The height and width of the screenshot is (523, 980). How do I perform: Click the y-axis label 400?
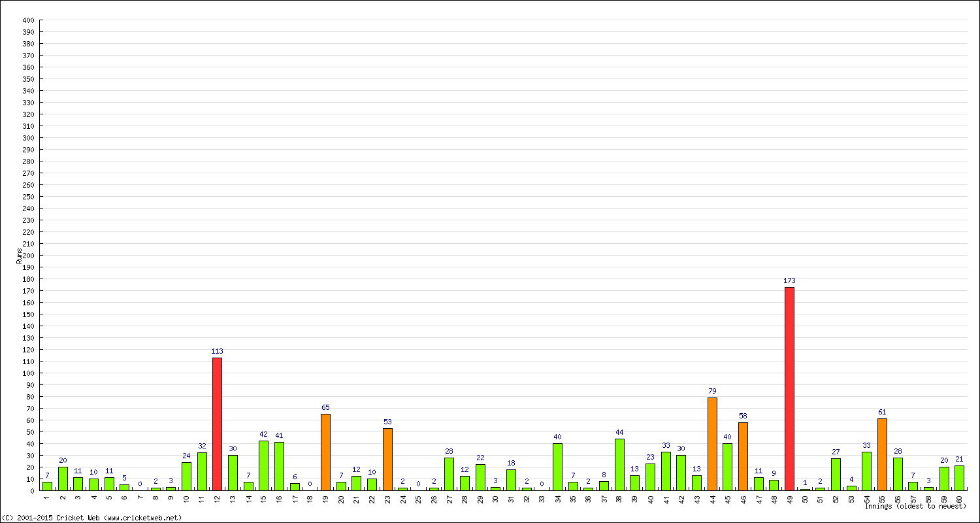pyautogui.click(x=27, y=20)
